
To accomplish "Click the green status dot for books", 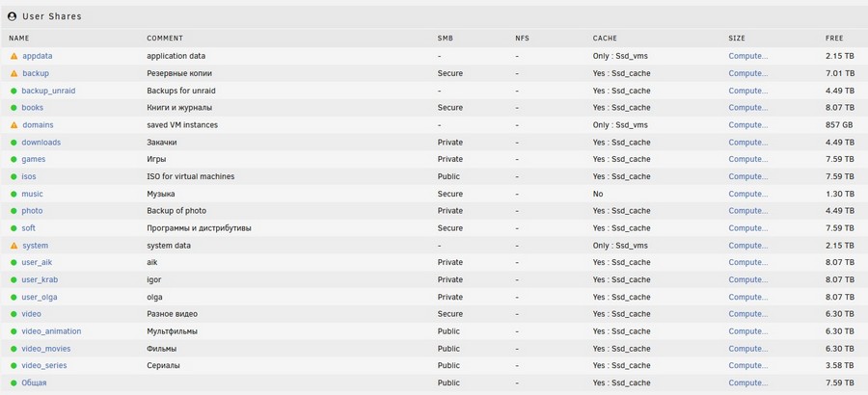I will click(14, 108).
